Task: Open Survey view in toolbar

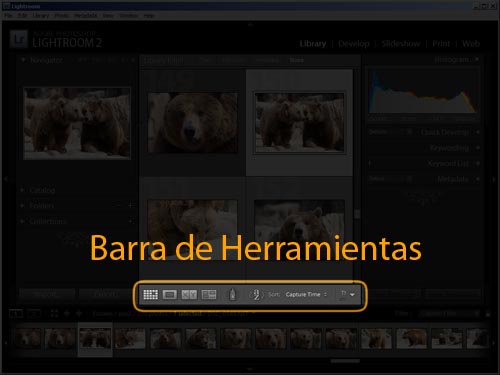Action: [209, 295]
